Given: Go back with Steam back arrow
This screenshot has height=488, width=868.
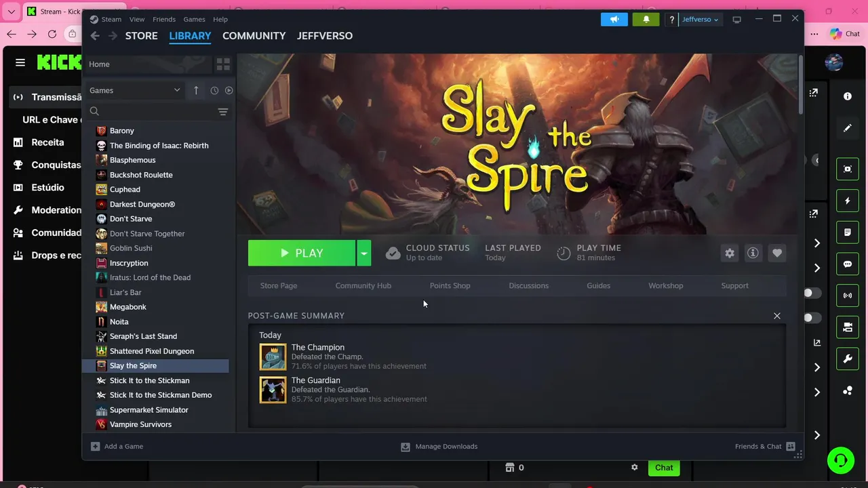Looking at the screenshot, I should coord(95,36).
